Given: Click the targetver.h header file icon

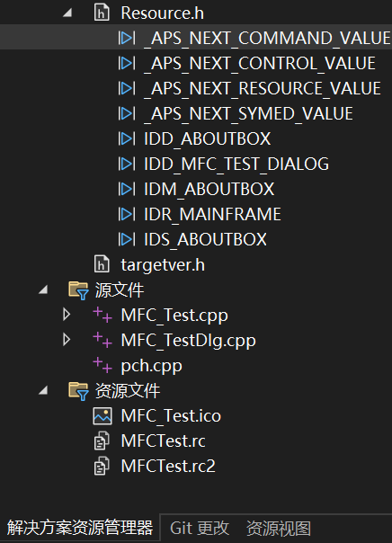Looking at the screenshot, I should [x=102, y=265].
